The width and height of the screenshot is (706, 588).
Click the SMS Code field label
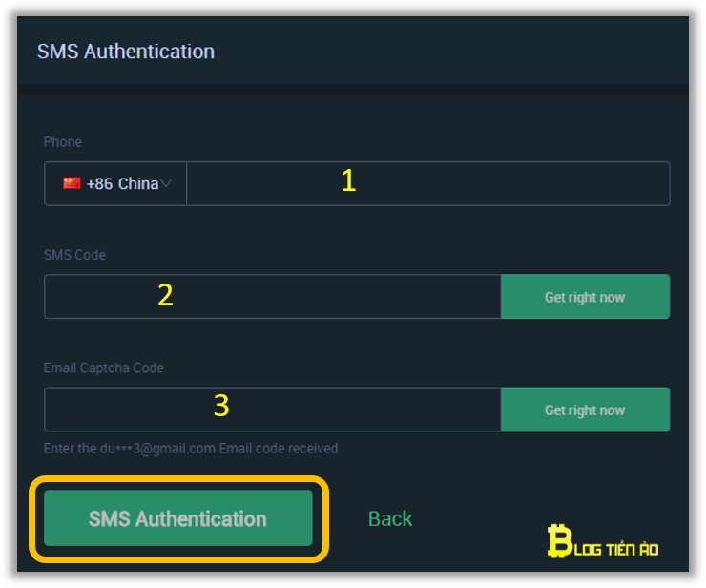[74, 255]
